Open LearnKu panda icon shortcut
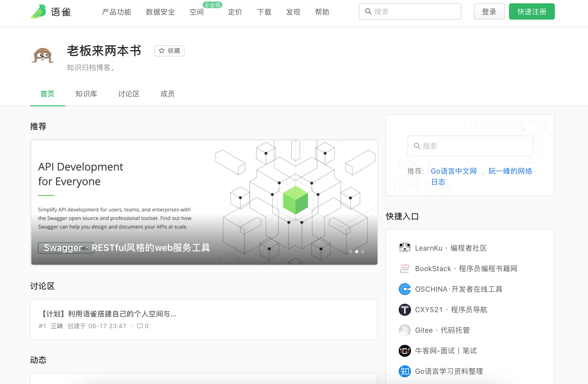 [405, 248]
